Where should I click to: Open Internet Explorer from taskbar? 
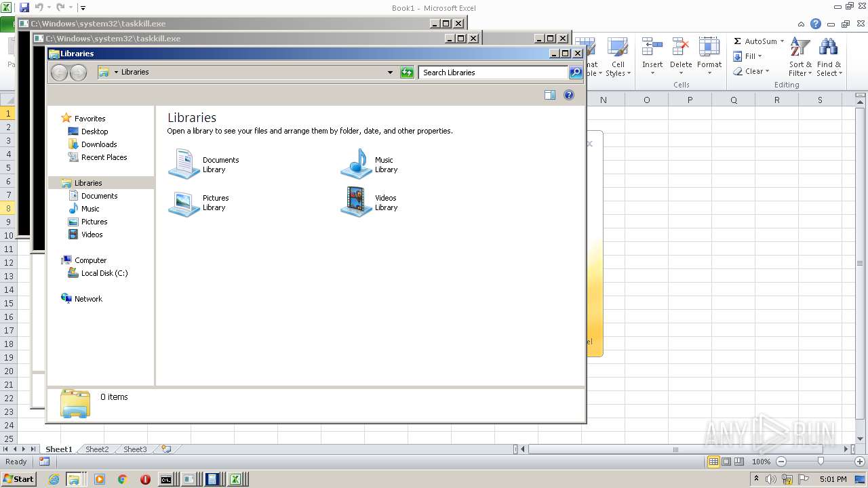pos(54,479)
